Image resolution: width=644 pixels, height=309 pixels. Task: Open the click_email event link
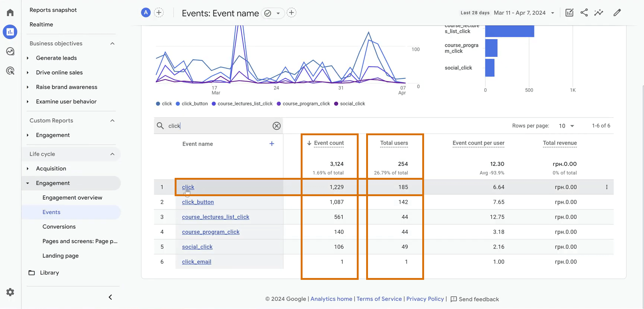click(x=196, y=262)
